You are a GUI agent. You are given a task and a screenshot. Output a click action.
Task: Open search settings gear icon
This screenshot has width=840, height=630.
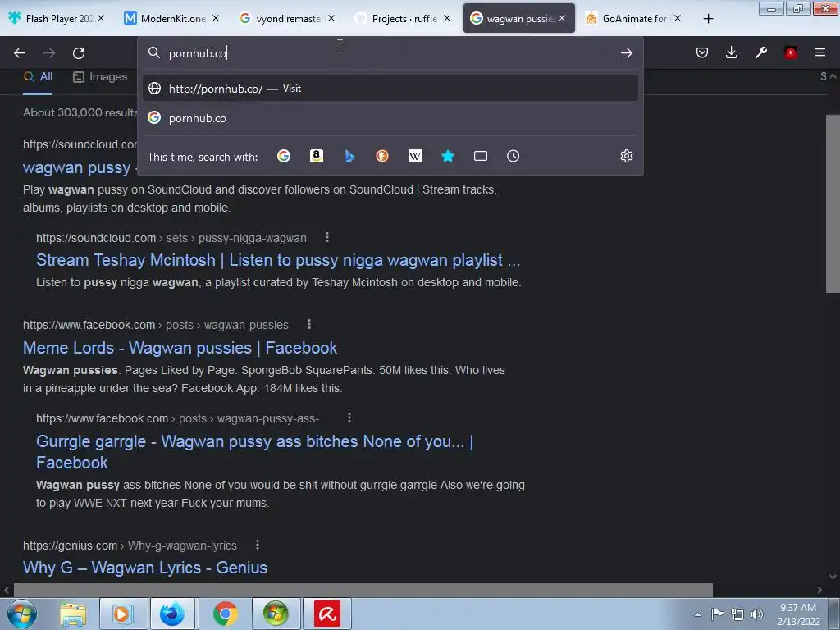click(x=626, y=156)
